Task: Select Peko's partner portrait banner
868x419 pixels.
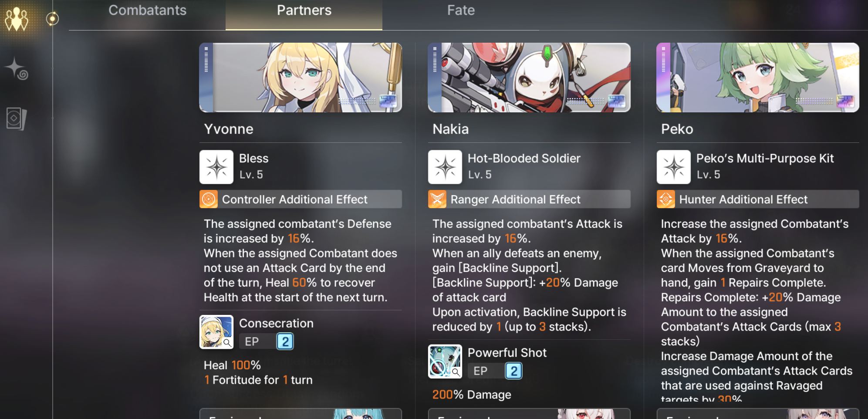Action: 758,78
